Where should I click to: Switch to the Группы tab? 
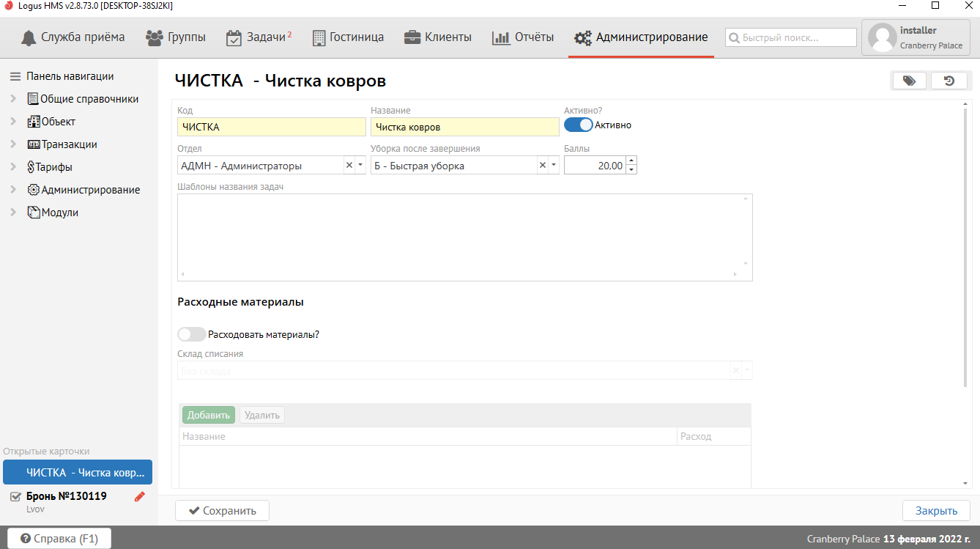[x=176, y=37]
